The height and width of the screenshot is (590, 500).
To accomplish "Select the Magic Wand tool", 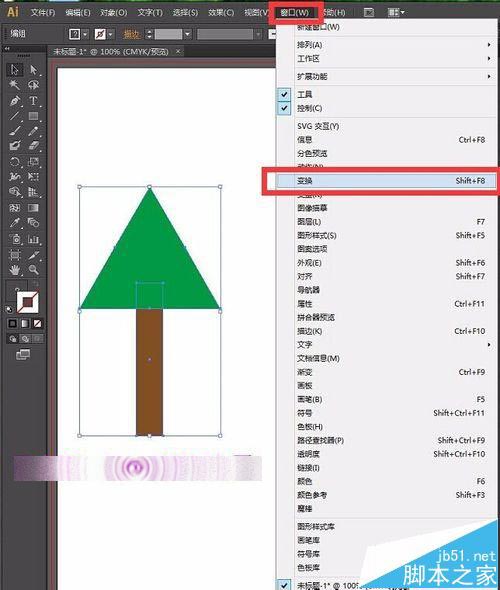I will point(15,85).
